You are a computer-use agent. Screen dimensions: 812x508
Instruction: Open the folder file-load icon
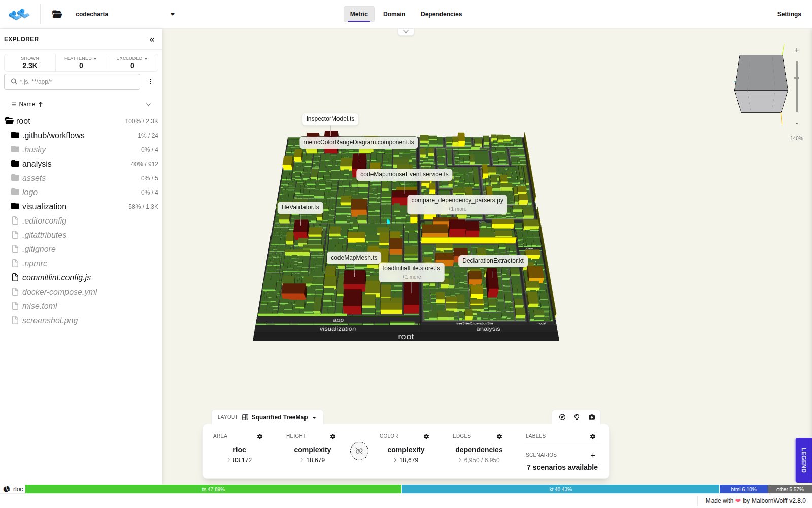(57, 14)
